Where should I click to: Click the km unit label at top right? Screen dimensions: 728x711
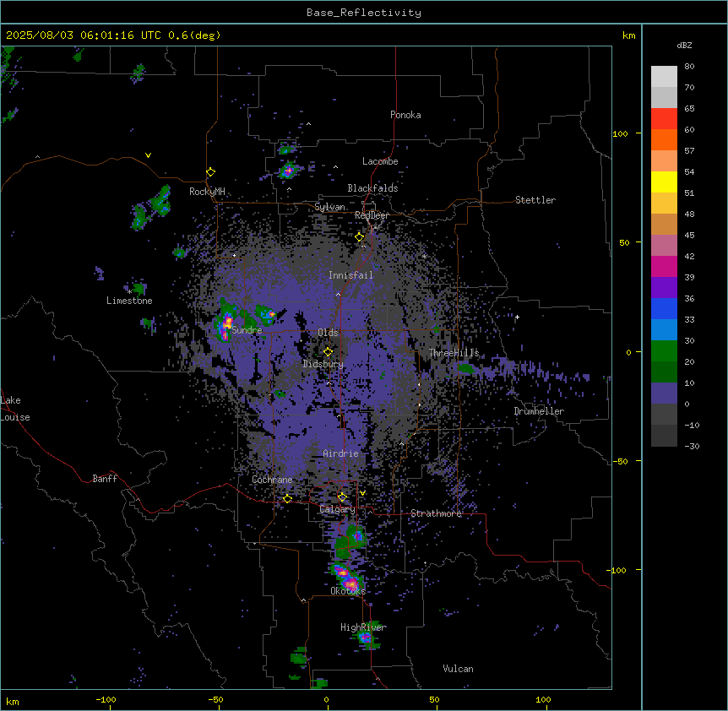click(628, 35)
